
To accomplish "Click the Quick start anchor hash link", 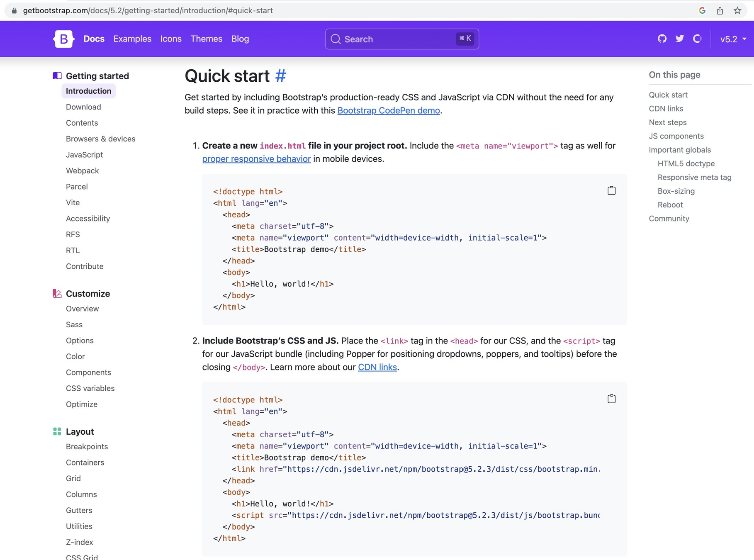I will coord(281,76).
